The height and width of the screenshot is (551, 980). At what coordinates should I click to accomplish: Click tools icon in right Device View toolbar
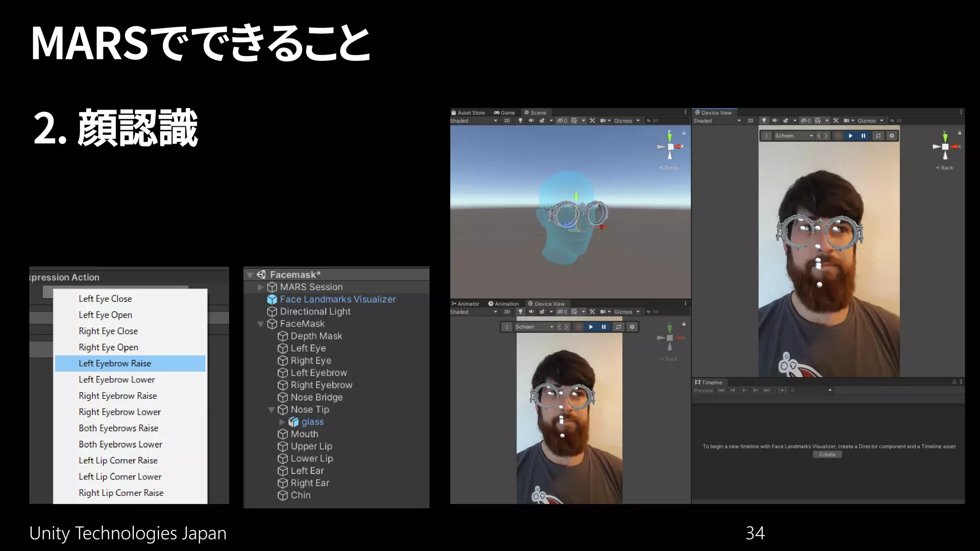pos(836,121)
